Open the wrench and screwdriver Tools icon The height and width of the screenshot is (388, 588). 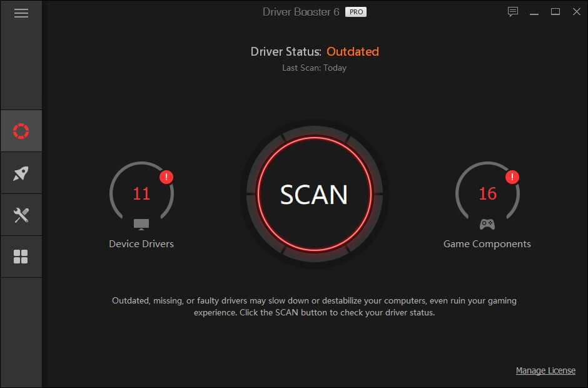coord(21,215)
